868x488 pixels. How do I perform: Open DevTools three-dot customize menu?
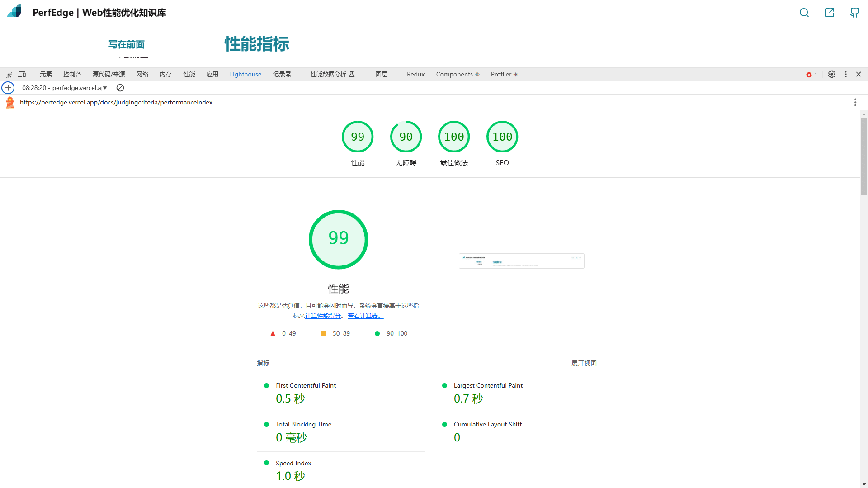[845, 74]
